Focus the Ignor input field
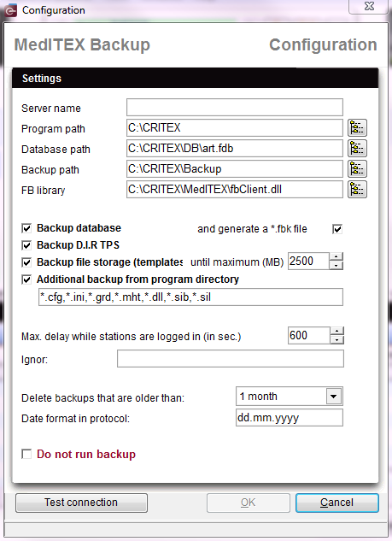Screen dimensions: 392x541 tap(231, 359)
